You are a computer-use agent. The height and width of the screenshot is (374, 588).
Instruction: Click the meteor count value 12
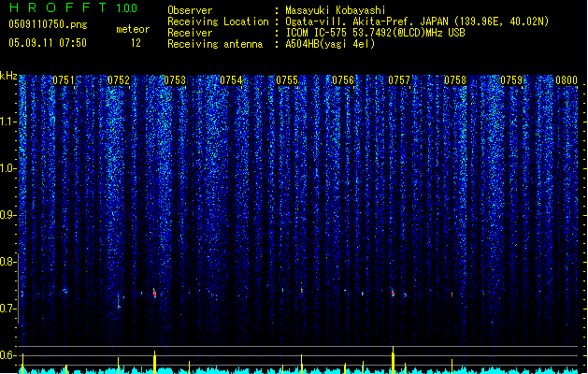[136, 43]
